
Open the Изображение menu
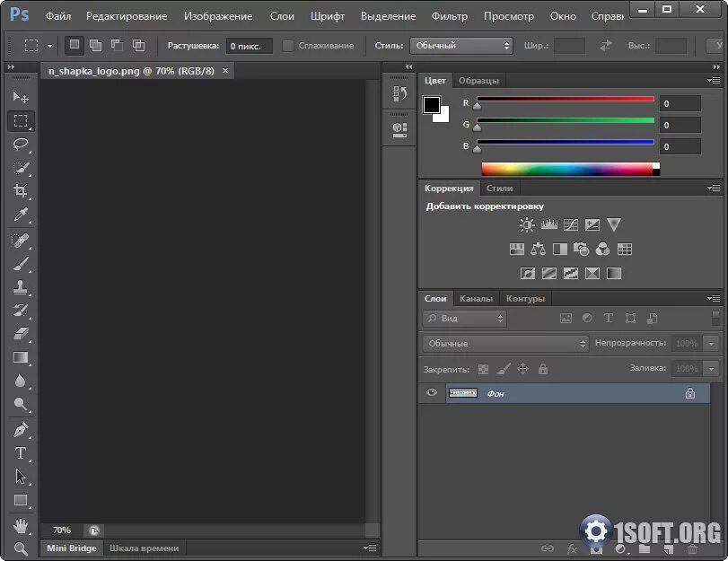point(218,16)
